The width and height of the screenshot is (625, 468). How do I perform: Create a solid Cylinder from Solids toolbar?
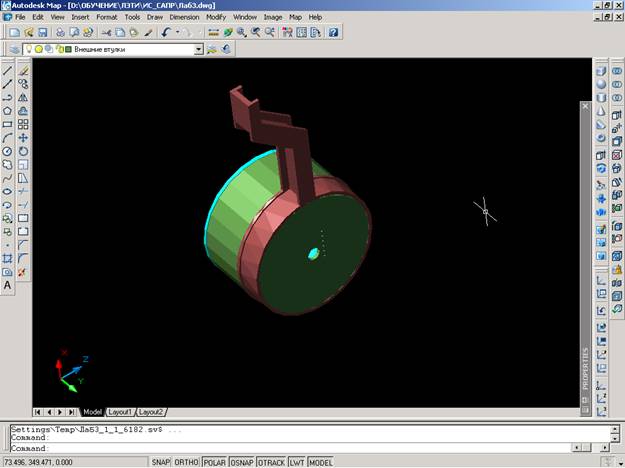(x=601, y=98)
